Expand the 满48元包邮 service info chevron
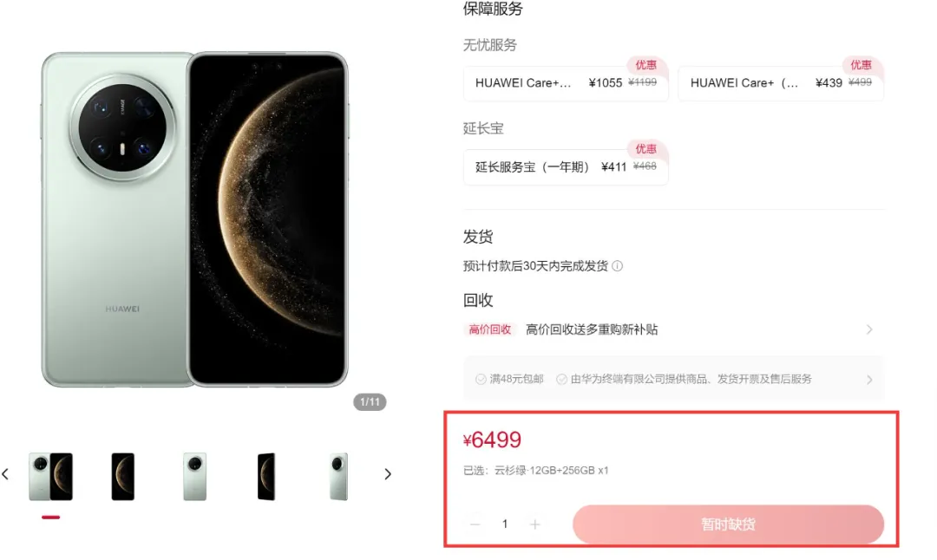 (869, 380)
